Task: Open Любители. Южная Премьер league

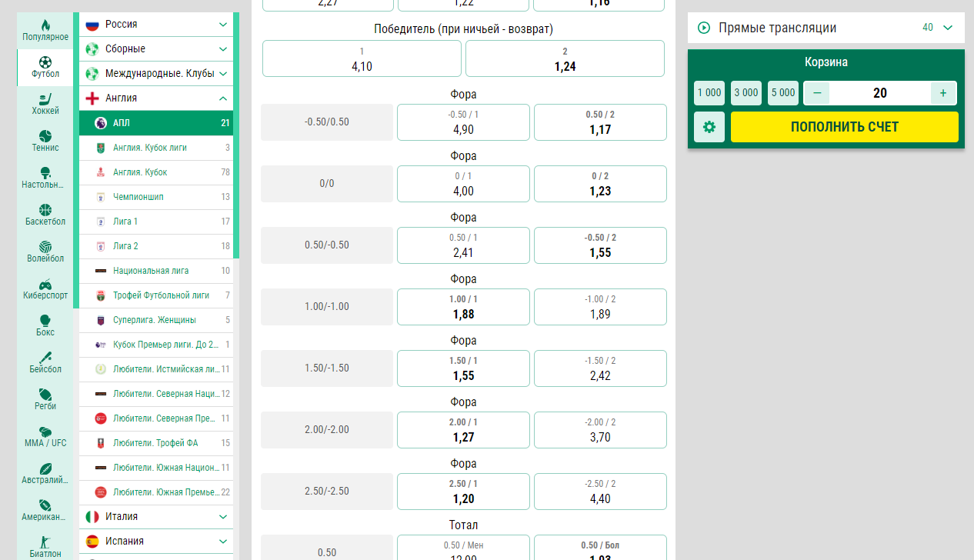Action: click(156, 492)
